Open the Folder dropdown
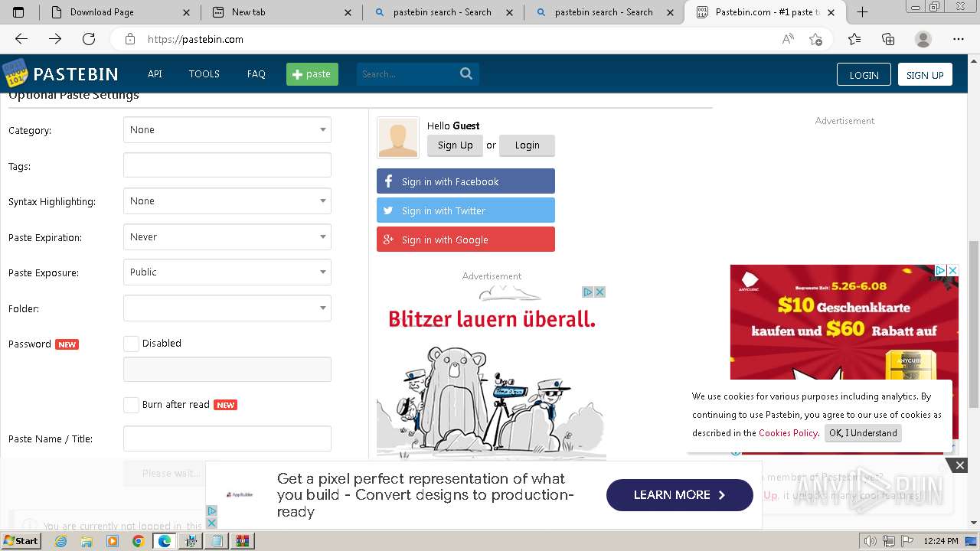980x551 pixels. coord(227,308)
